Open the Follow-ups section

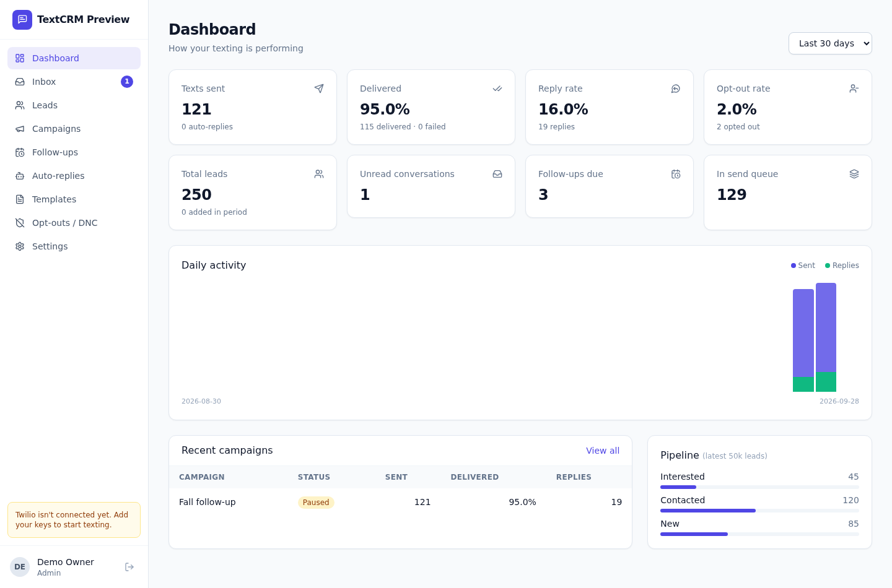(74, 152)
